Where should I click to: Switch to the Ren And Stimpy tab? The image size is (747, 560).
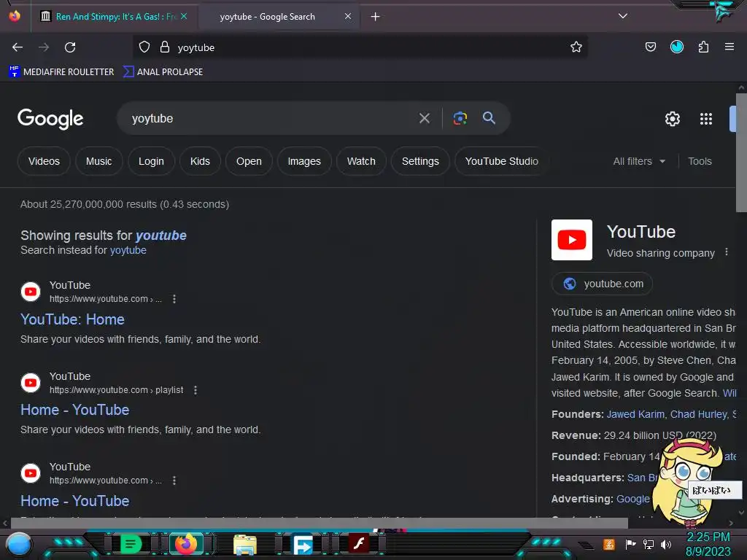point(115,17)
